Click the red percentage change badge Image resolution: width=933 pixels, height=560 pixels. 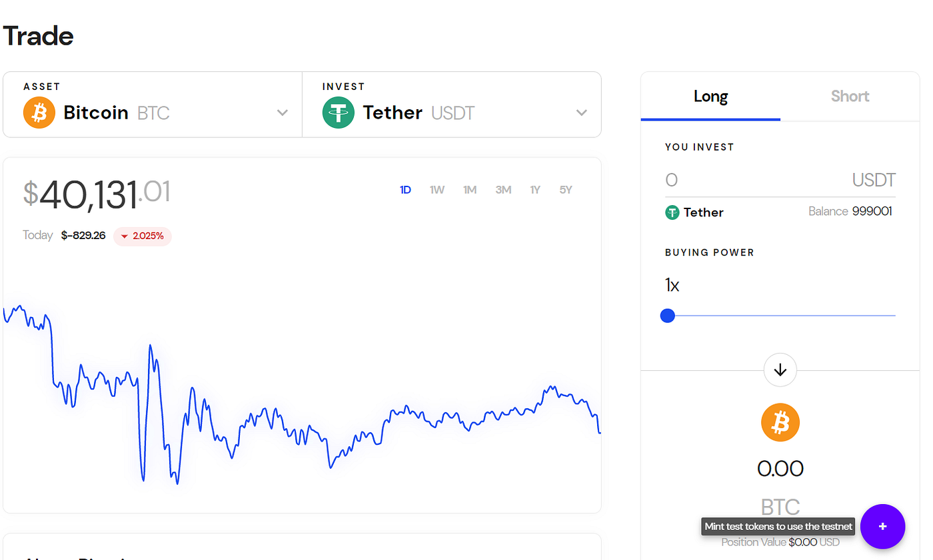(x=143, y=236)
